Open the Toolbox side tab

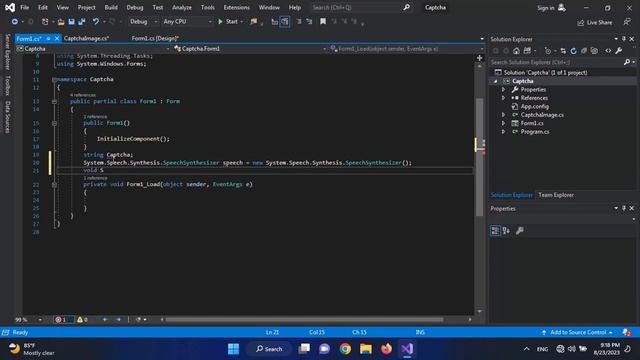pyautogui.click(x=7, y=86)
